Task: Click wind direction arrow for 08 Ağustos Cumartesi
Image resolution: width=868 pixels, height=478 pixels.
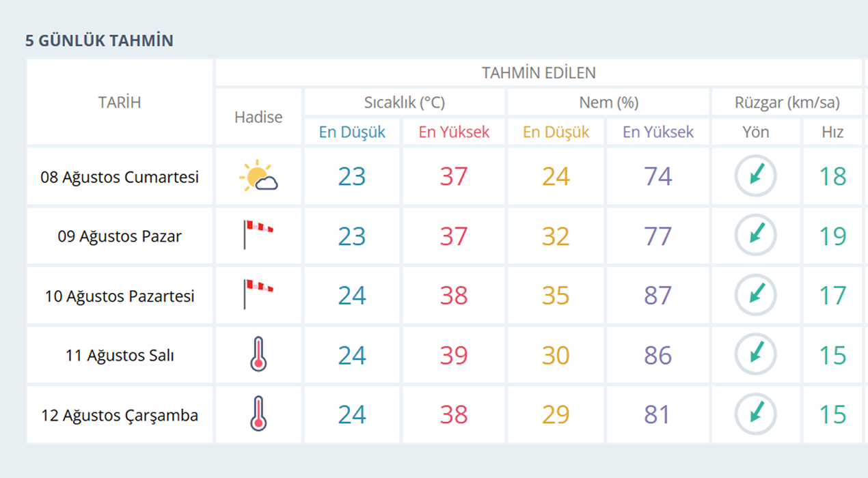Action: pos(755,176)
